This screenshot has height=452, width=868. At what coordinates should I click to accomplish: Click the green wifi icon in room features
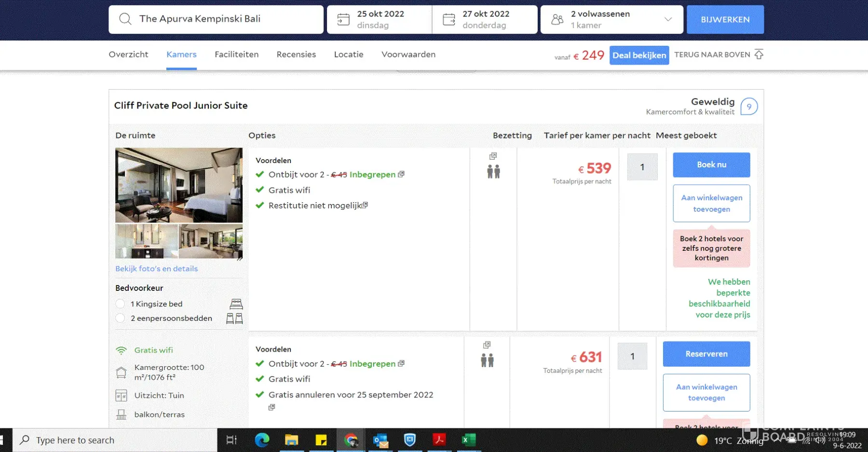click(x=122, y=350)
